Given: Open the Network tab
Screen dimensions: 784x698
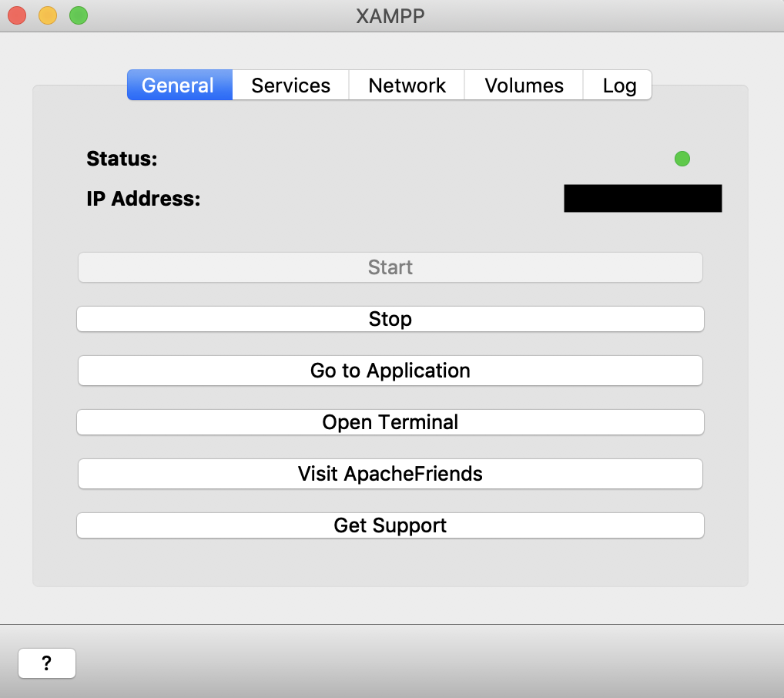Looking at the screenshot, I should pyautogui.click(x=407, y=85).
